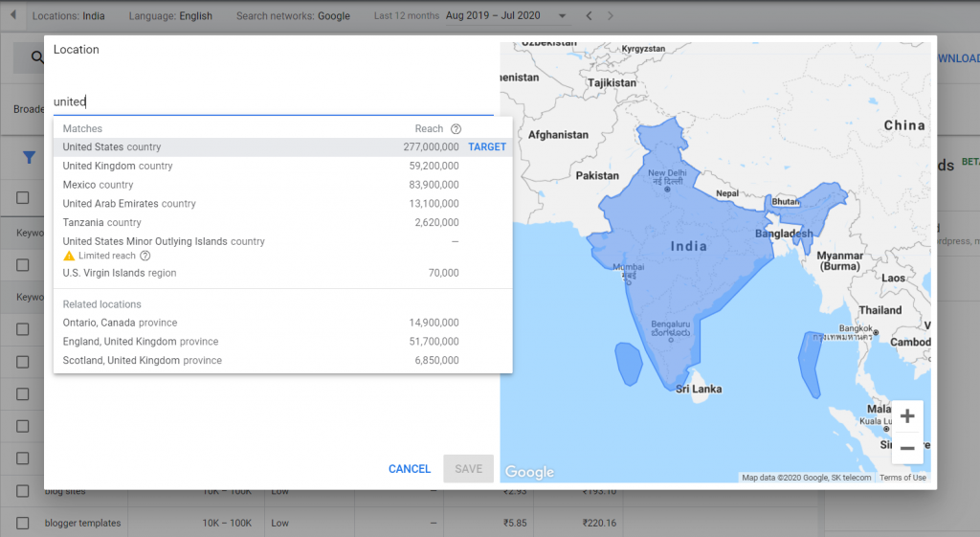Click the search magnifier icon behind the dialog
The image size is (980, 537).
[x=37, y=57]
